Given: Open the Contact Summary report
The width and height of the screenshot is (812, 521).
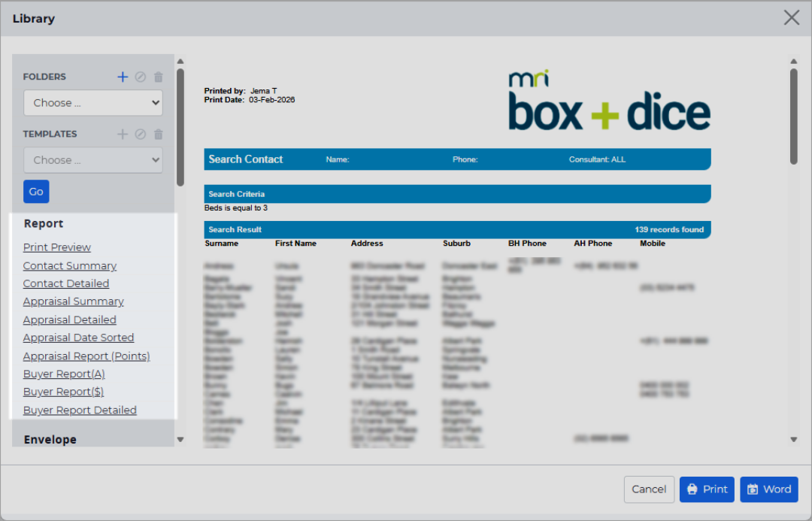Looking at the screenshot, I should tap(70, 265).
